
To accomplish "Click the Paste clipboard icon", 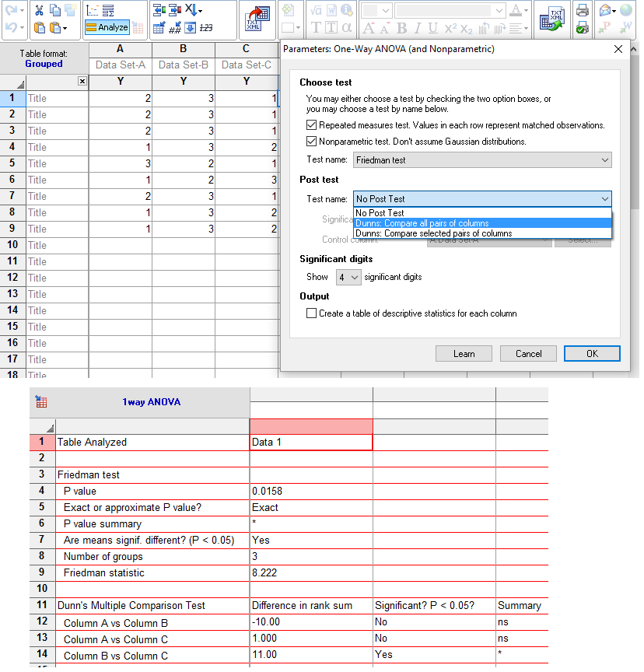I will pos(39,28).
